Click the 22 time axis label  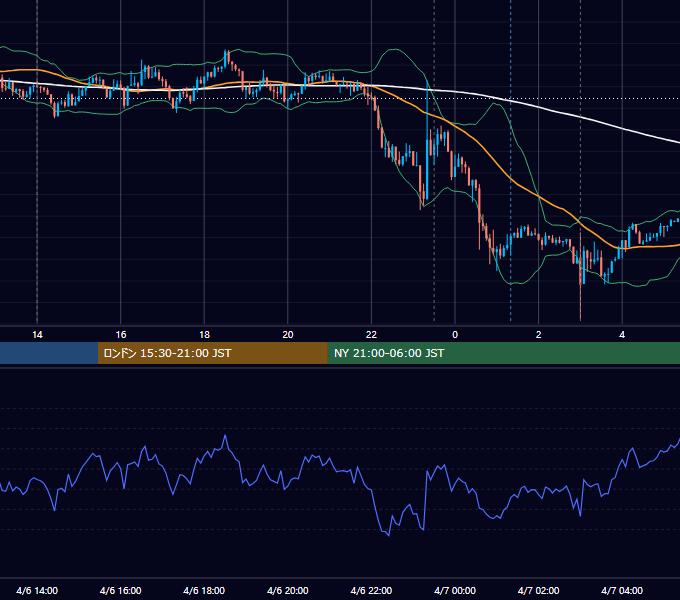[371, 335]
